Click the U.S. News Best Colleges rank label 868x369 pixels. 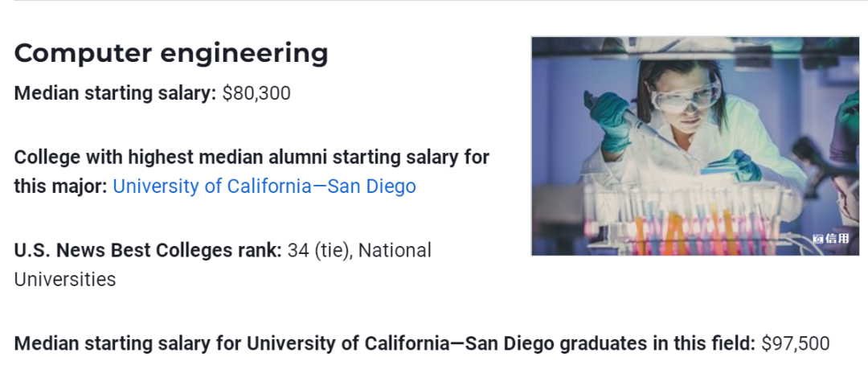[148, 250]
